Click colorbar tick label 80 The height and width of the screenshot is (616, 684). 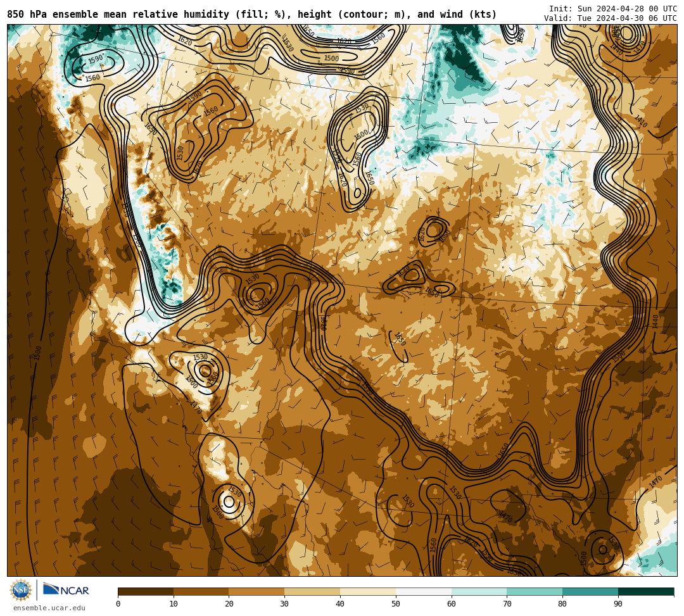563,604
